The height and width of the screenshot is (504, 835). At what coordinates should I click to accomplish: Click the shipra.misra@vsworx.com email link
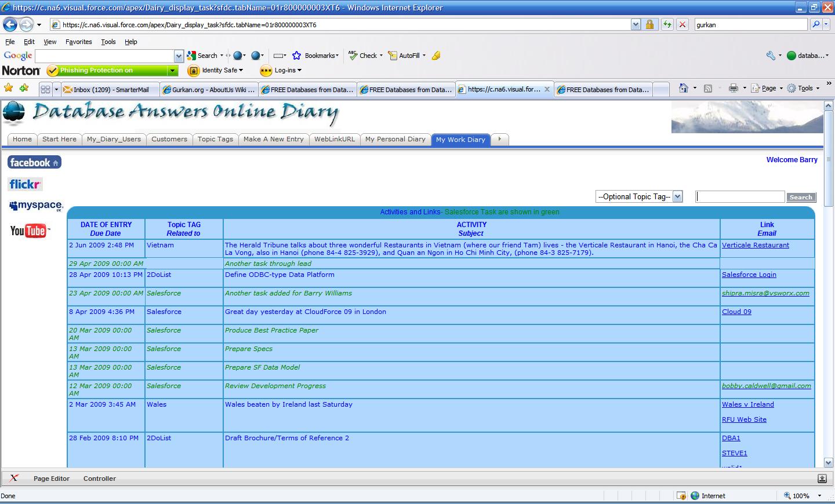[x=765, y=293]
